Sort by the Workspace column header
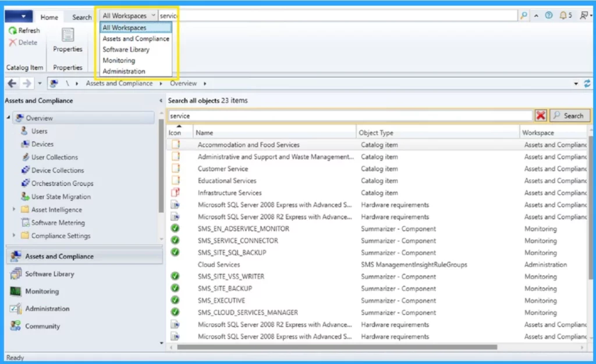 (554, 133)
